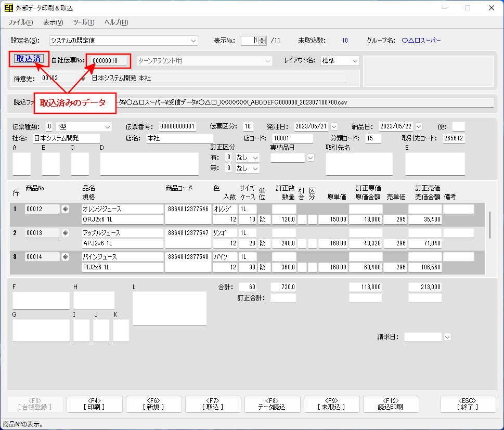Screen dimensions: 504x430
Task: Click the lookup icon beside product 00012
Action: coord(65,209)
